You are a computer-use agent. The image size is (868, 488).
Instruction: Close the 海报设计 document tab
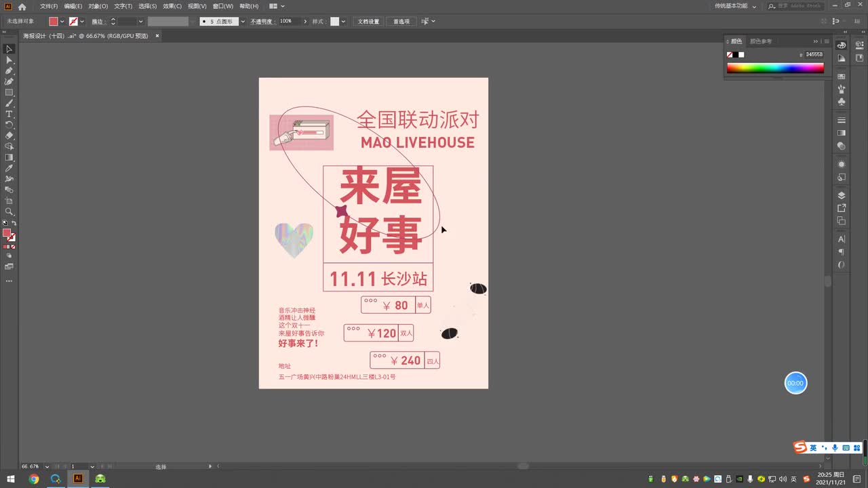pyautogui.click(x=157, y=36)
